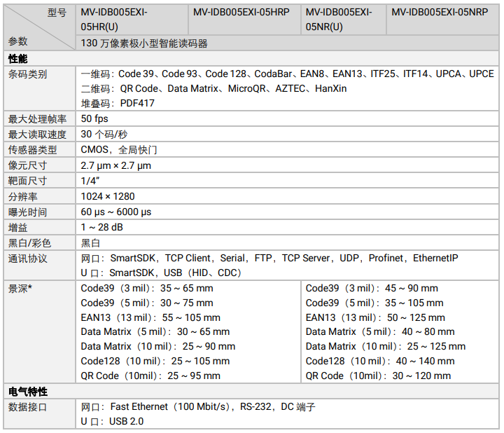This screenshot has height=433, width=504.
Task: Click the 130 万像素极小型智能读码器 description text
Action: [x=144, y=43]
